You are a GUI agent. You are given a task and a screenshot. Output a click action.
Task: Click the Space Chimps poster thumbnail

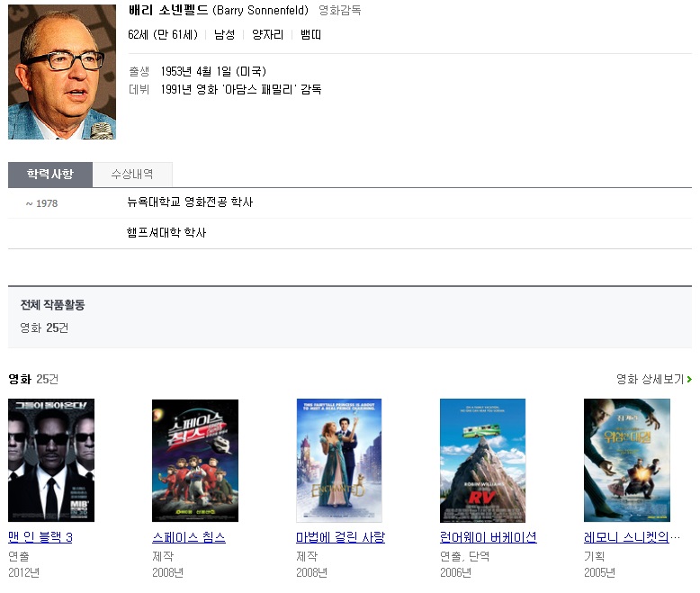[x=195, y=460]
